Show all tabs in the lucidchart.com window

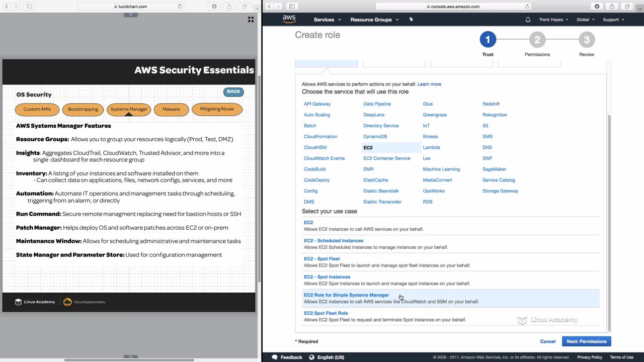click(x=245, y=7)
